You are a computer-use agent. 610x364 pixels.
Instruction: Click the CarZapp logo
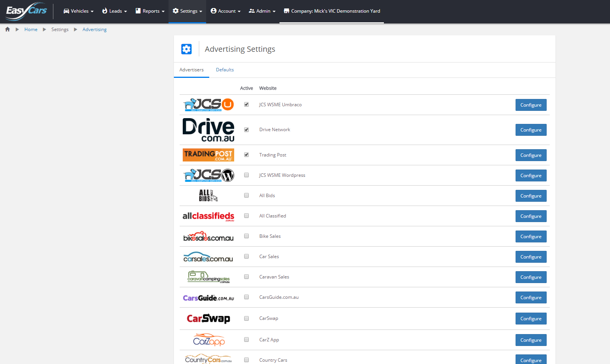tap(209, 340)
